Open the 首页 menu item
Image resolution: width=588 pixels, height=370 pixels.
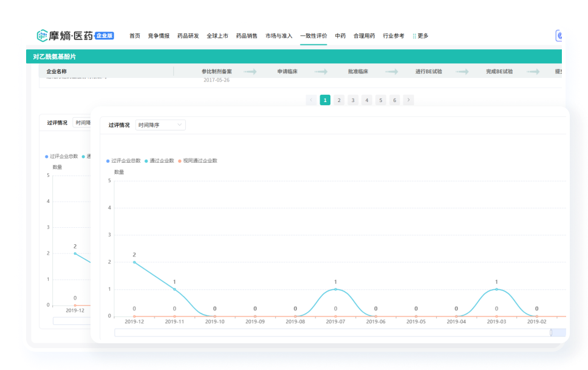coord(135,36)
